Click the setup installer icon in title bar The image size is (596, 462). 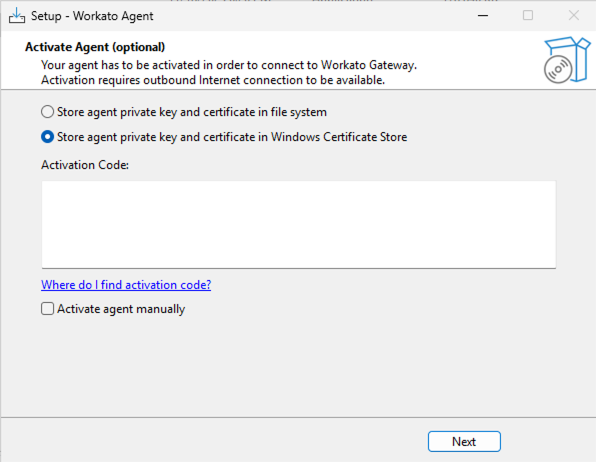17,16
